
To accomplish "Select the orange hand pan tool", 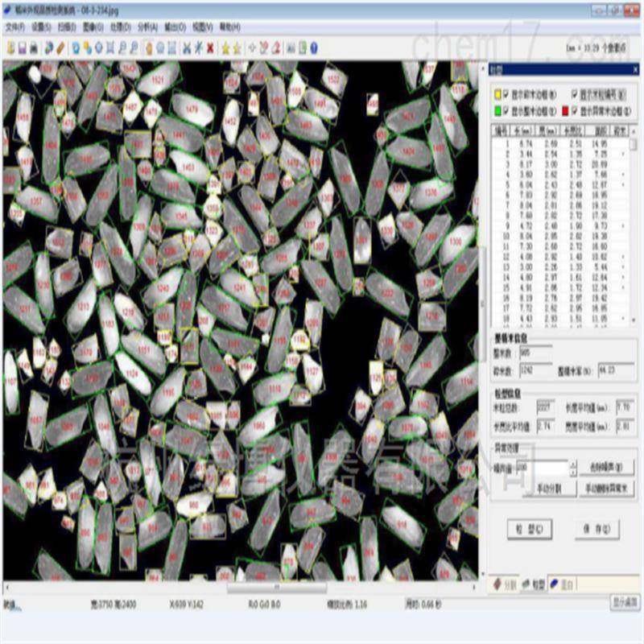I will pyautogui.click(x=149, y=48).
